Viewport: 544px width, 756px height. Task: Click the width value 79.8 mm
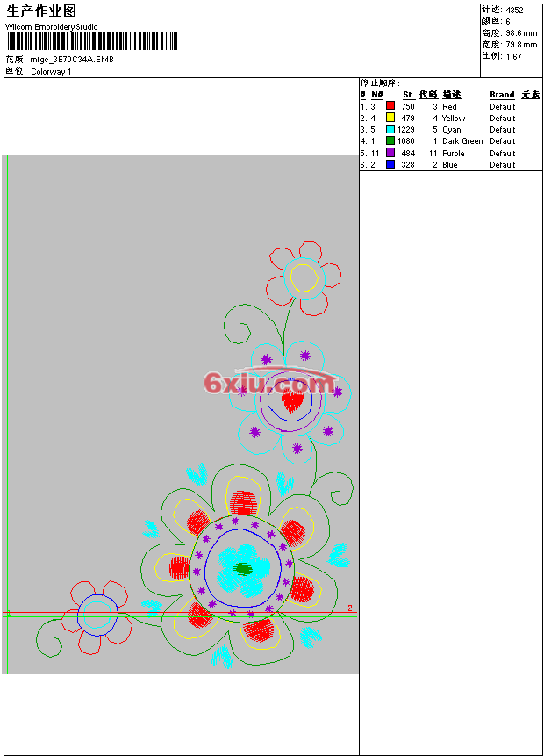pos(521,45)
